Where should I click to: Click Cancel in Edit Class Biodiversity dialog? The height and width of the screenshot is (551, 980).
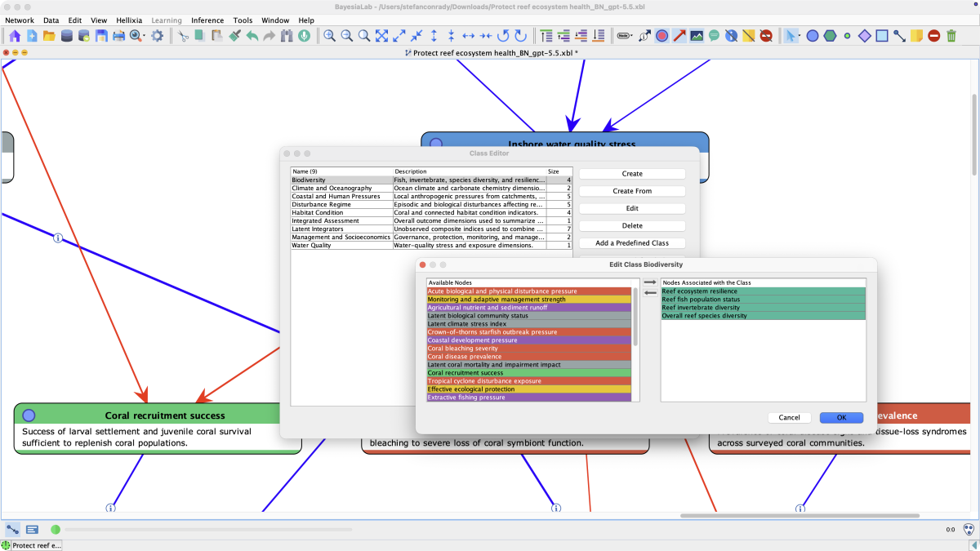[x=789, y=417]
